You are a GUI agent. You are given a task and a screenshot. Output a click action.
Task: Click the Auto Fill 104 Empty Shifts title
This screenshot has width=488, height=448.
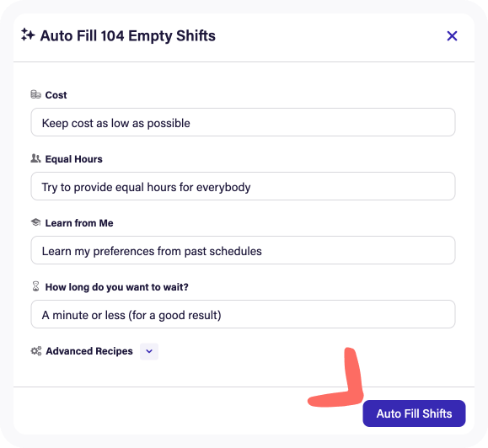click(127, 35)
